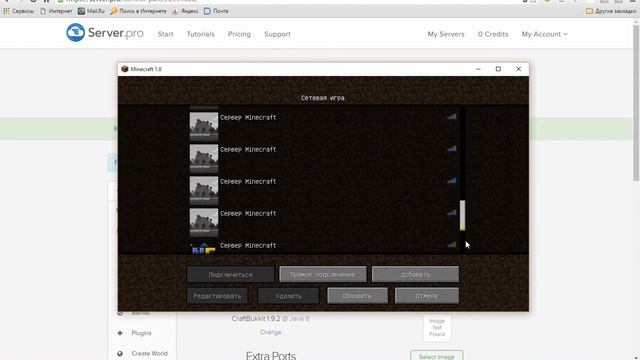Open My Servers in the Server.pro header
640x360 pixels.
pyautogui.click(x=446, y=34)
